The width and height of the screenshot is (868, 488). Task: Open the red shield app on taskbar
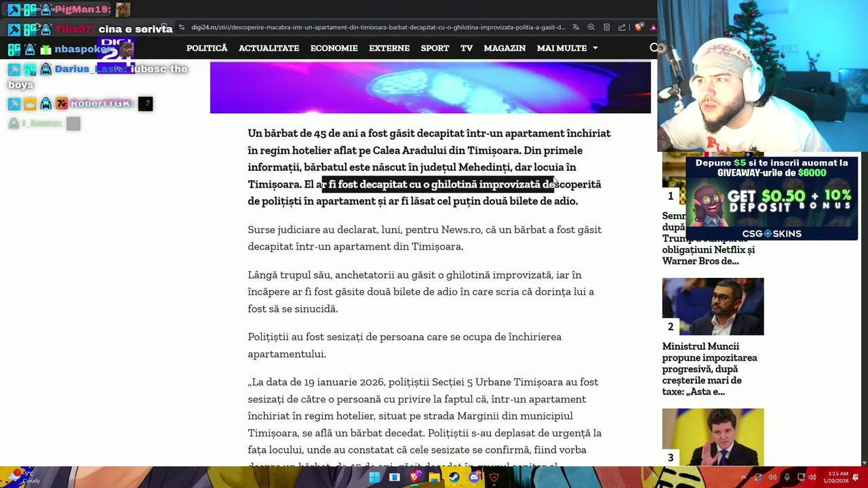point(494,477)
